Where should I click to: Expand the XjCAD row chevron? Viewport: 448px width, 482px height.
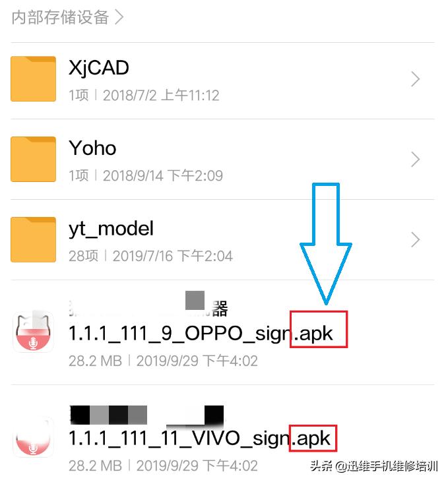click(416, 79)
